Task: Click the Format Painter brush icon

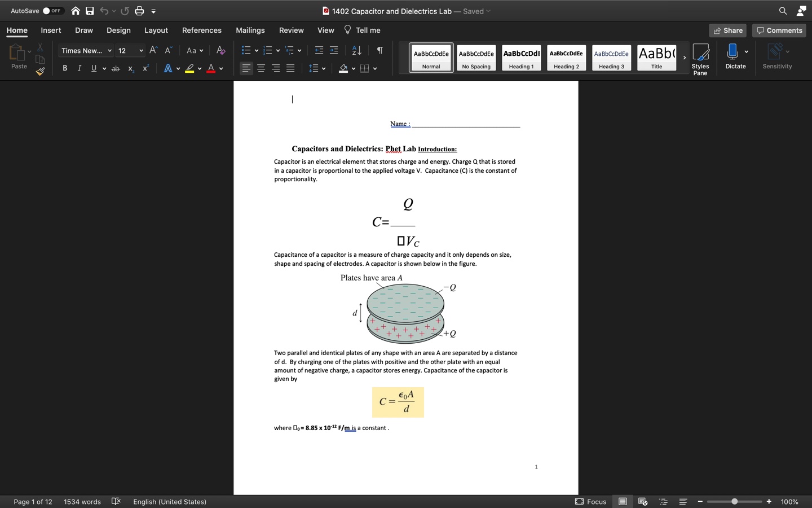Action: (x=40, y=71)
